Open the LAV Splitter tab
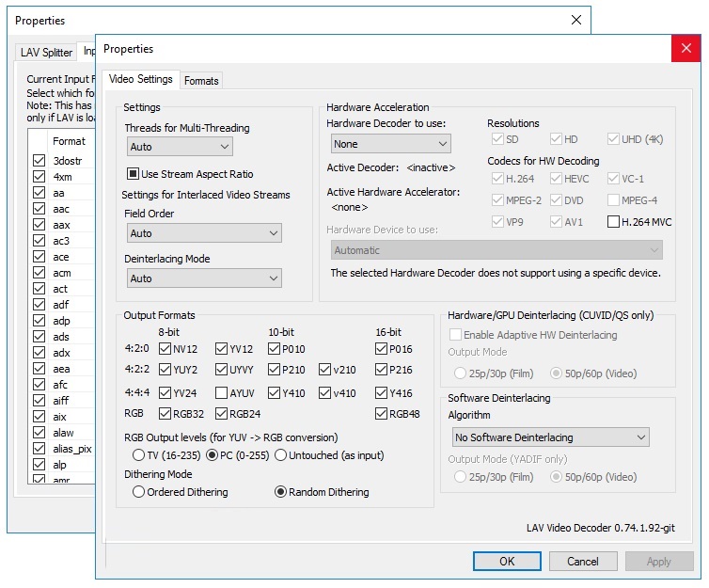The width and height of the screenshot is (709, 588). tap(47, 53)
